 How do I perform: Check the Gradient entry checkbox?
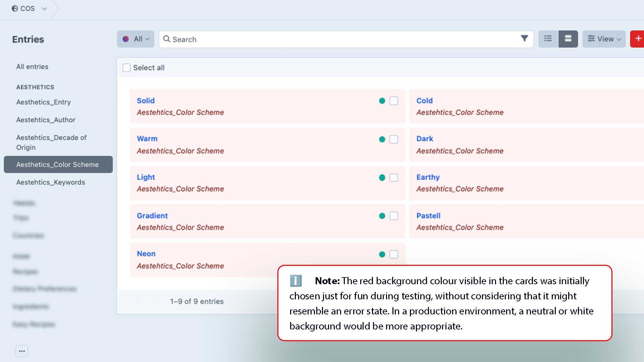click(394, 216)
